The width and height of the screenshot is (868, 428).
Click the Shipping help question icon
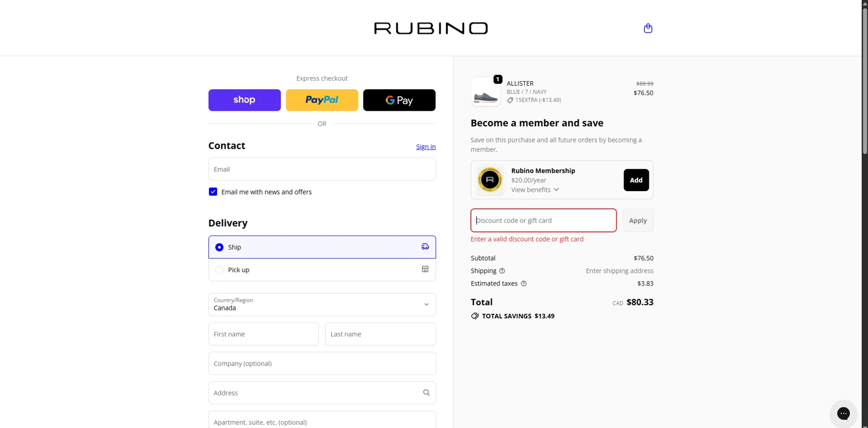point(502,271)
